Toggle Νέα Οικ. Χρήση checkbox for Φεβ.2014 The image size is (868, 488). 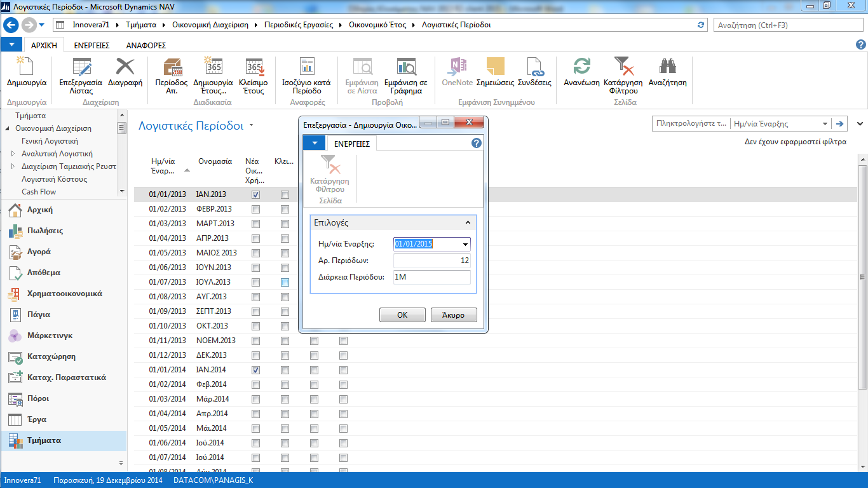tap(255, 384)
